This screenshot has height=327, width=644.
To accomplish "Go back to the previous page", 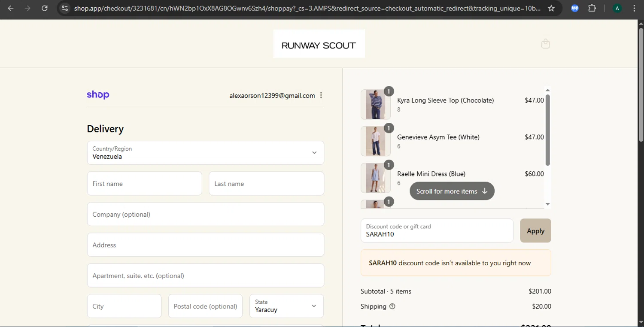I will 11,8.
